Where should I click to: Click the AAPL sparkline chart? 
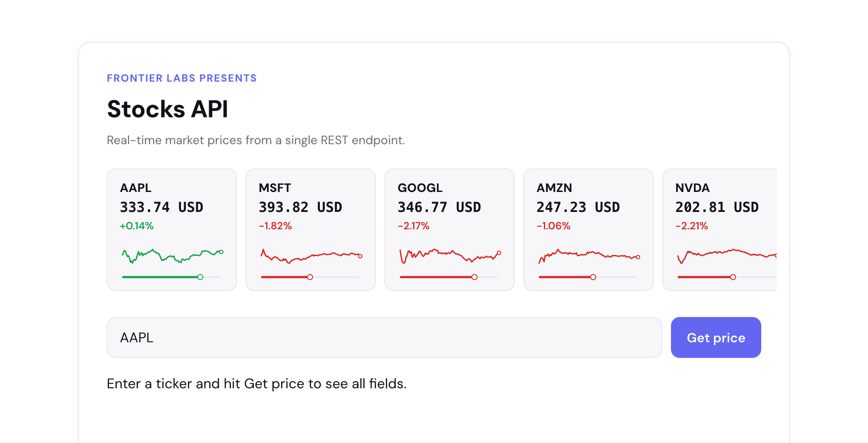click(172, 256)
